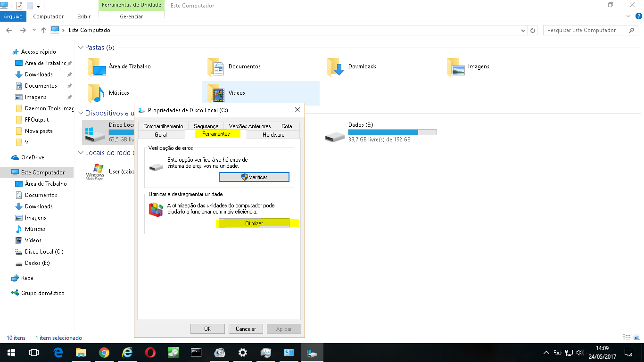Collapse the Dispositivos e unidades group

click(81, 113)
